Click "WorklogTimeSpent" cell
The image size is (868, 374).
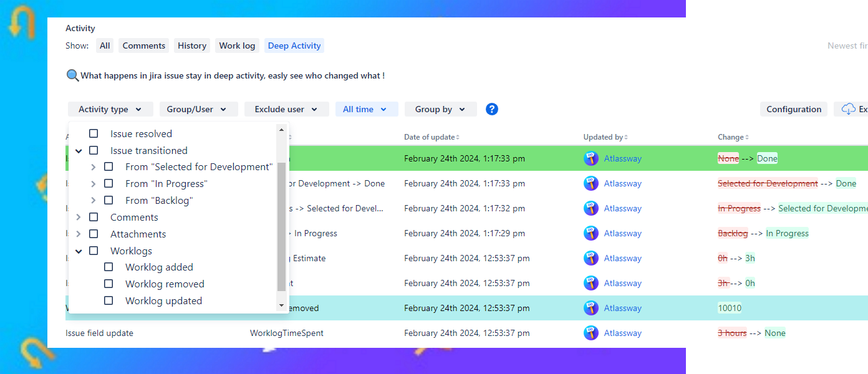287,333
